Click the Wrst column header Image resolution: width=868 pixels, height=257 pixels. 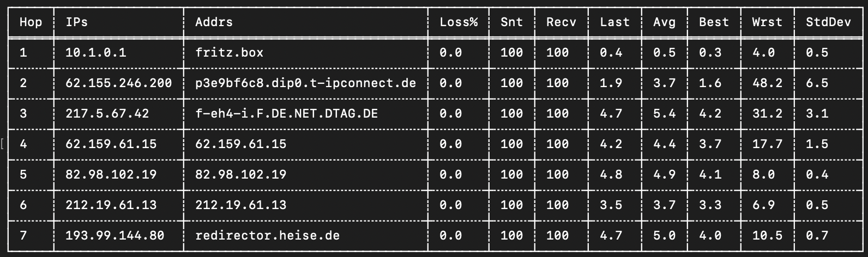[x=767, y=22]
